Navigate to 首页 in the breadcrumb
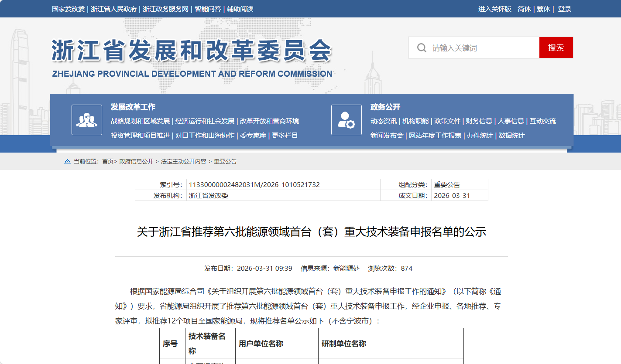 coord(107,161)
